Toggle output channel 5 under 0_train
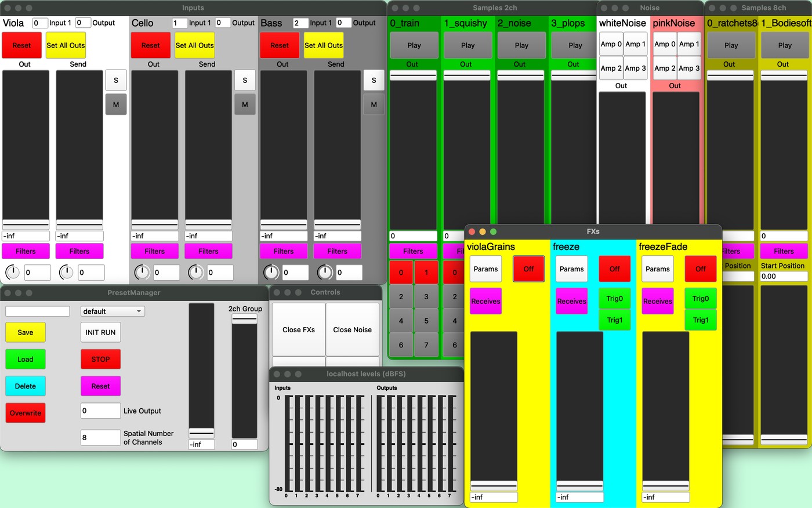This screenshot has height=508, width=812. coord(426,321)
